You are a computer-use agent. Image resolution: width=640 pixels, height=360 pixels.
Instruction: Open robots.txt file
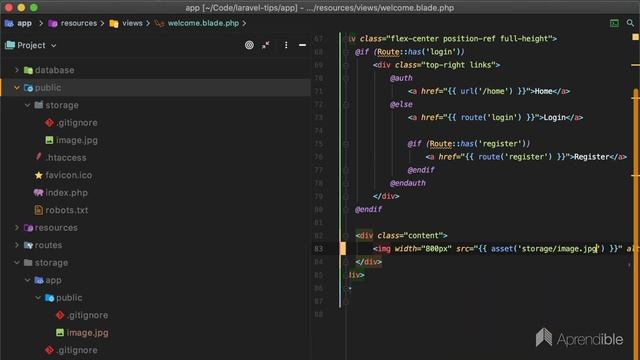coord(67,210)
